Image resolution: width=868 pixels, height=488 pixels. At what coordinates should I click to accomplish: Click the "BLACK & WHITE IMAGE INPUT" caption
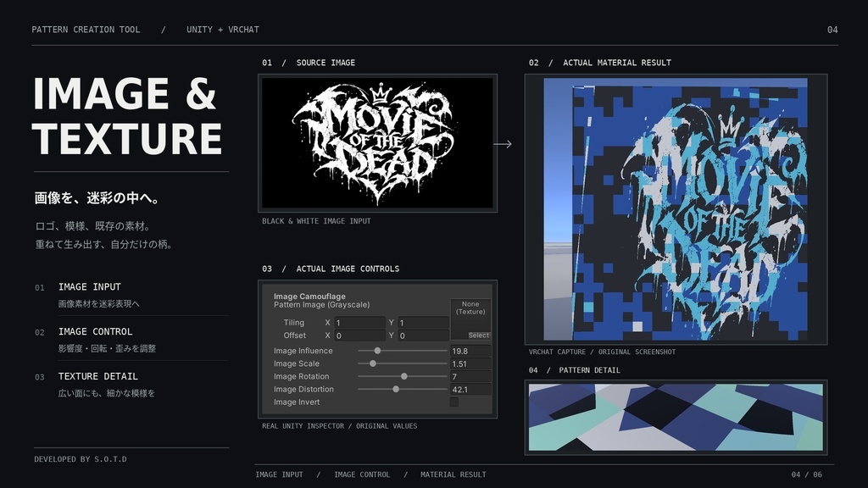pos(317,221)
